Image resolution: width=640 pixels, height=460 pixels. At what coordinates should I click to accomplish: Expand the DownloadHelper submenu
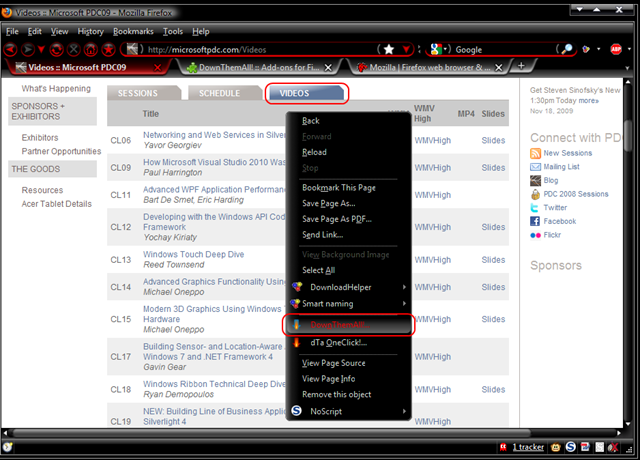(x=348, y=287)
